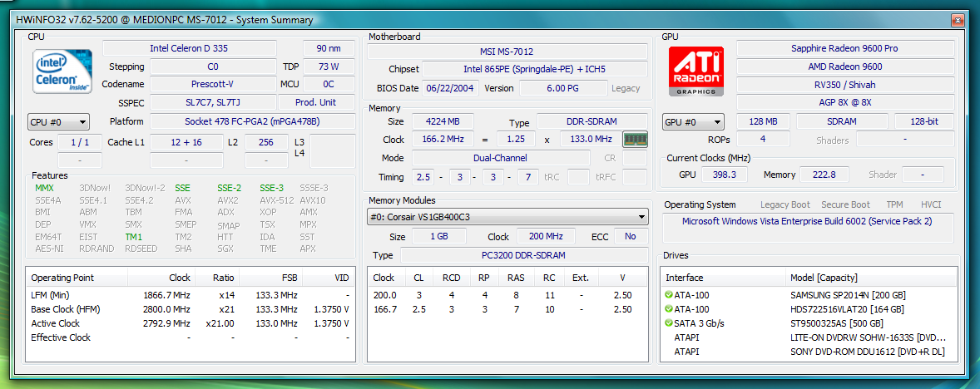Click the SATA 3 Gb/s drive status icon
The width and height of the screenshot is (980, 389).
click(670, 323)
